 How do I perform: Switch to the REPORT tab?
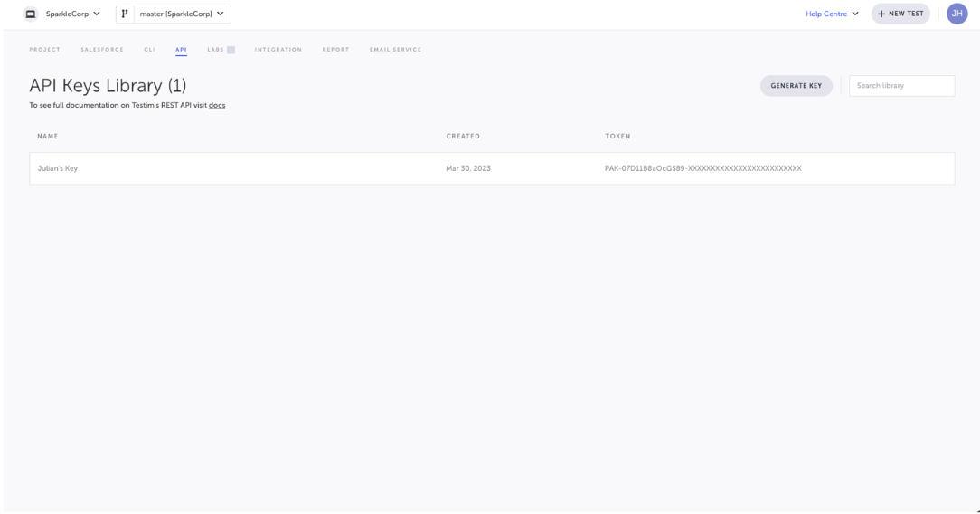pyautogui.click(x=335, y=50)
